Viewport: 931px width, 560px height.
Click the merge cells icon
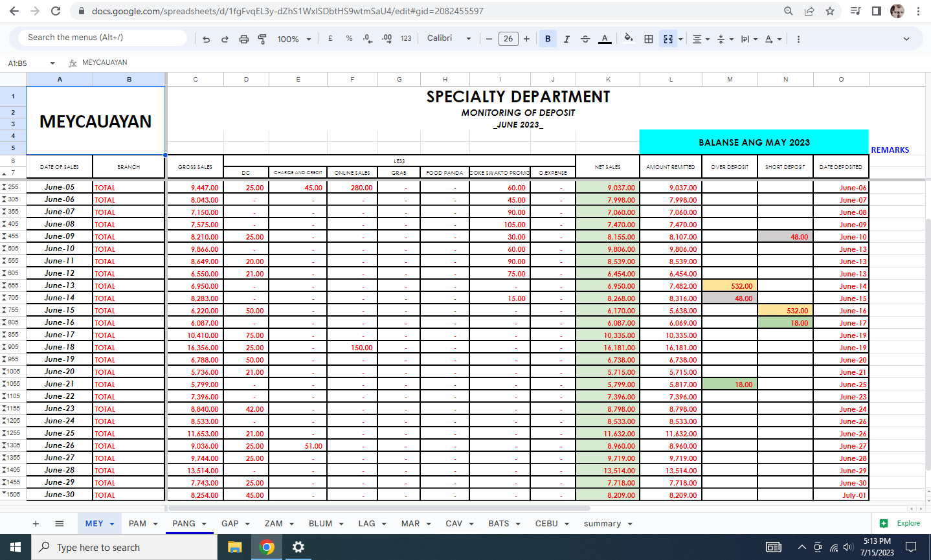(x=667, y=39)
